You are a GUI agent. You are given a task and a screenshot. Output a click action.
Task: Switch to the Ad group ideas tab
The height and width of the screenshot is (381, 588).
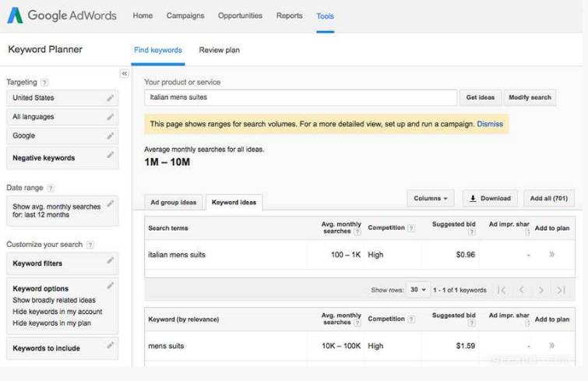173,202
